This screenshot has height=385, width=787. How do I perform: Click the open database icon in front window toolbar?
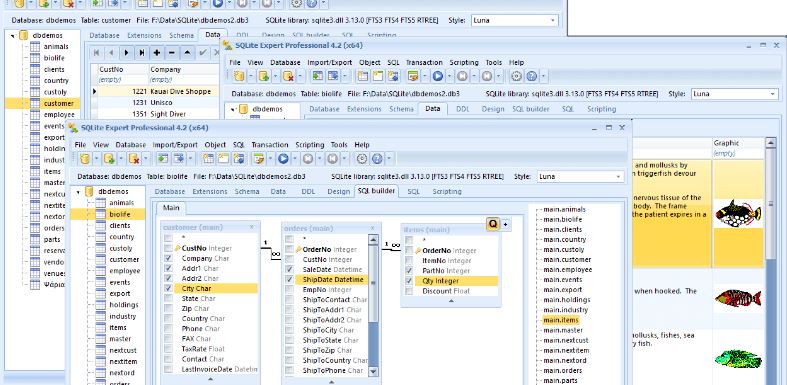click(85, 159)
